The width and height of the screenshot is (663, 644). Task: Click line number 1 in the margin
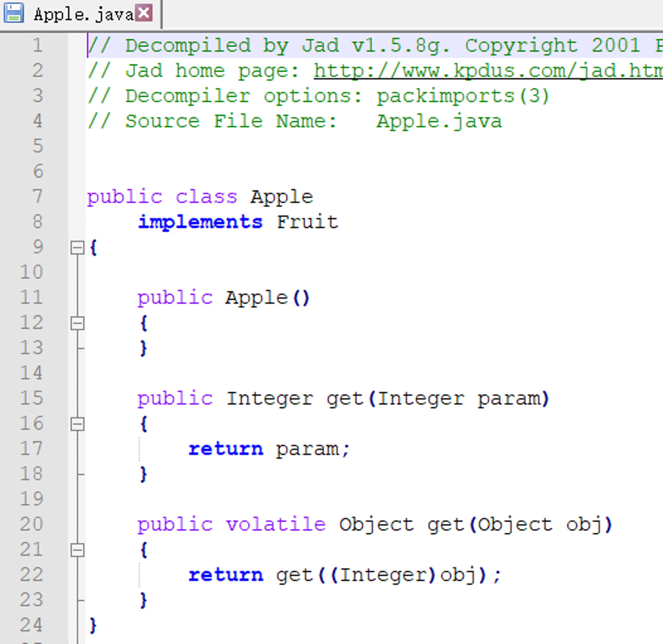[x=38, y=45]
